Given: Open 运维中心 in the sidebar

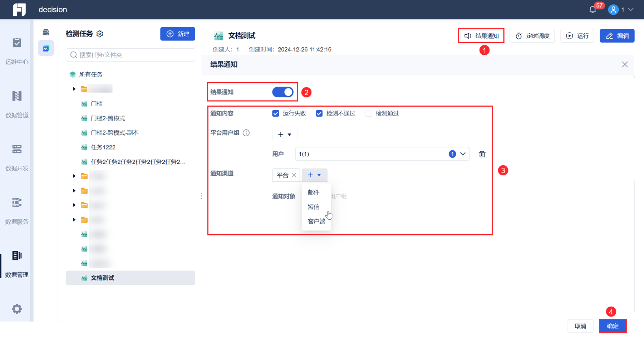Looking at the screenshot, I should tap(17, 51).
